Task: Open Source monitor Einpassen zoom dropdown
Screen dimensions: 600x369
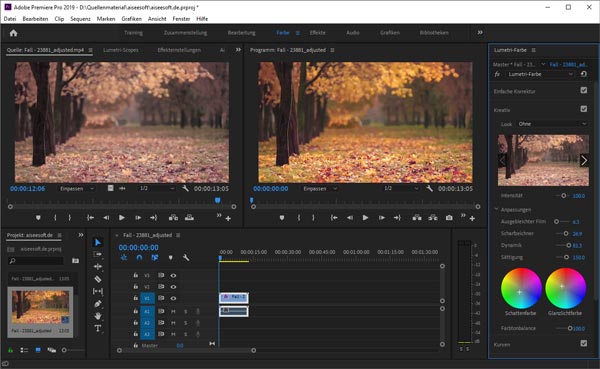Action: tap(76, 188)
